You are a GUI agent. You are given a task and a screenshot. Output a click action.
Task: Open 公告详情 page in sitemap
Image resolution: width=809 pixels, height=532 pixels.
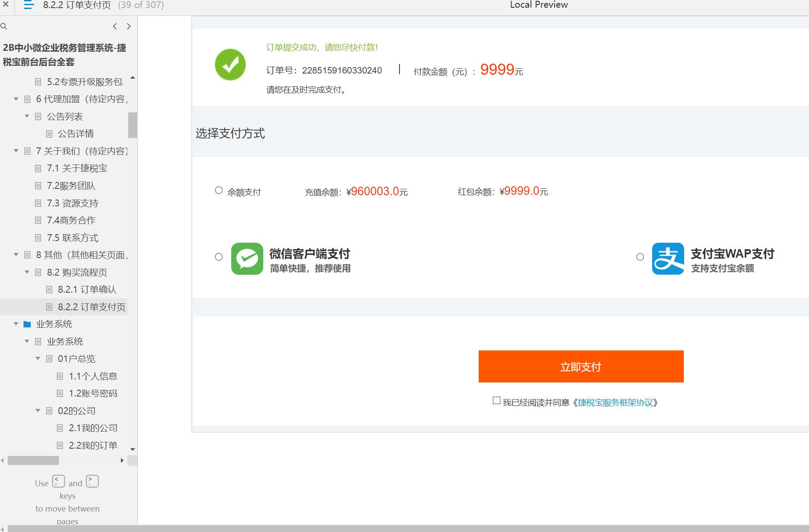coord(76,134)
